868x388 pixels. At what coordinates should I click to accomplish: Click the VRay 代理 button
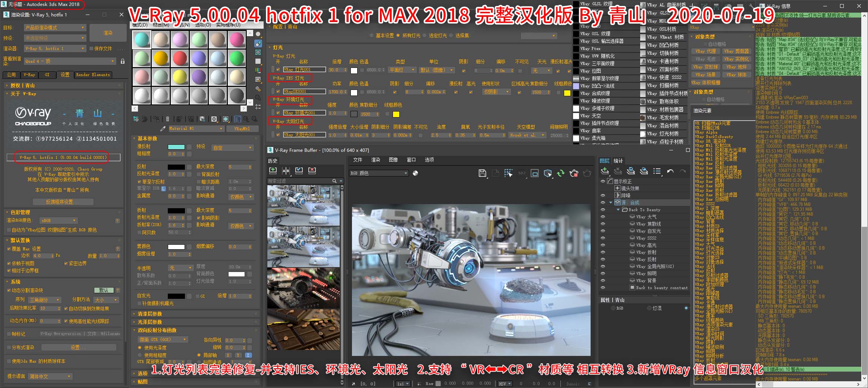click(706, 51)
